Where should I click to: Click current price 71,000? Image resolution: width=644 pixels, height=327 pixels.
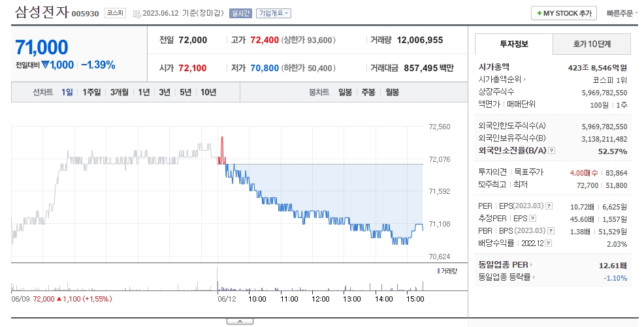(42, 47)
